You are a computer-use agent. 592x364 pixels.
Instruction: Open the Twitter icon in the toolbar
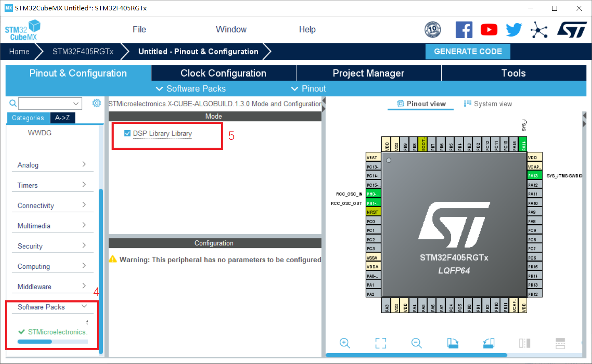[x=514, y=30]
